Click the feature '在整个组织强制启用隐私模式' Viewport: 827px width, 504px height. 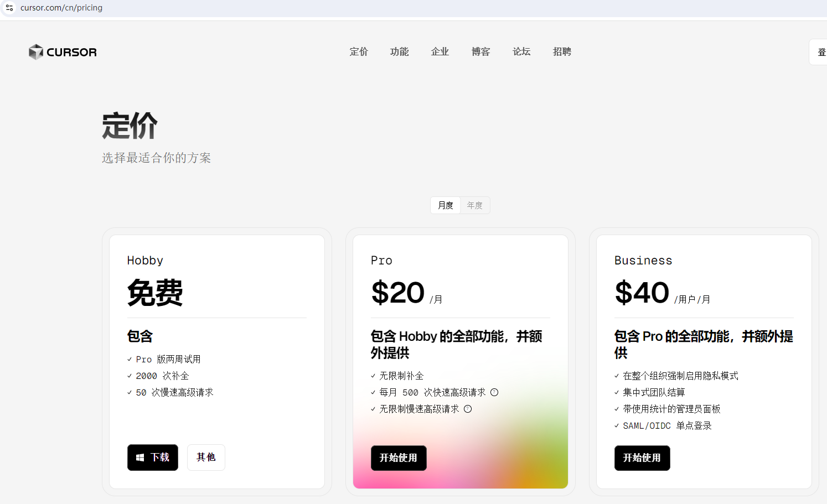680,376
